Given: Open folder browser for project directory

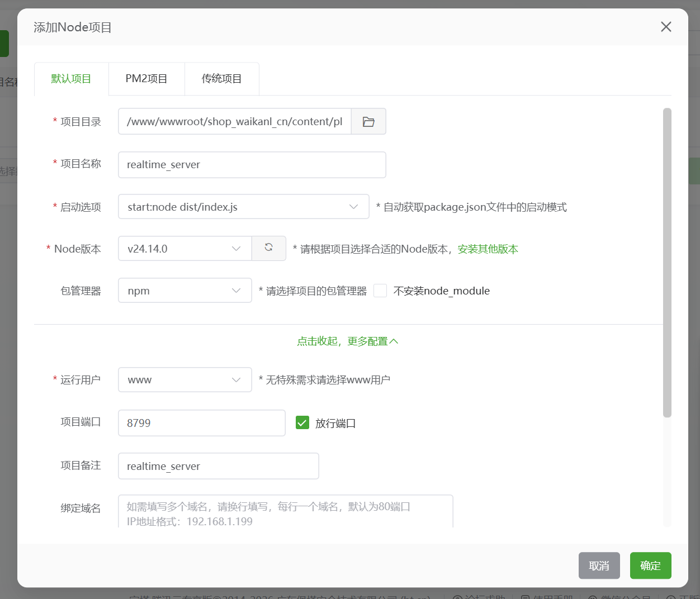Looking at the screenshot, I should (368, 121).
